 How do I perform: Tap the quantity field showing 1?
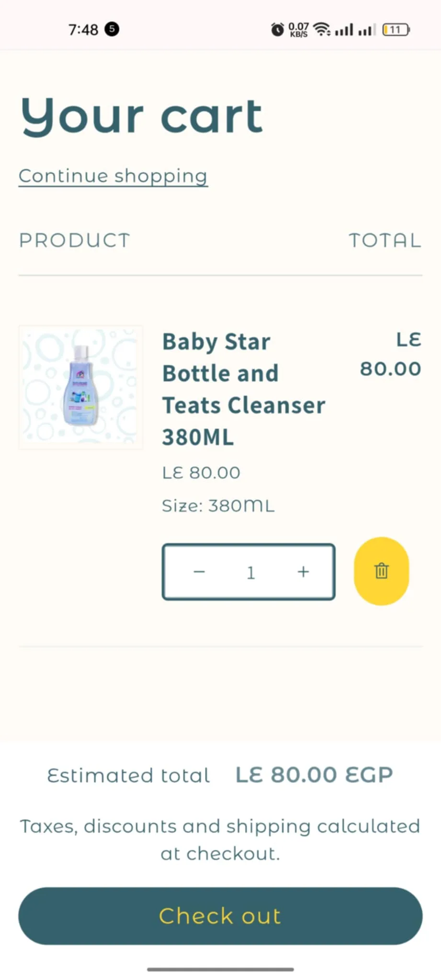(250, 572)
